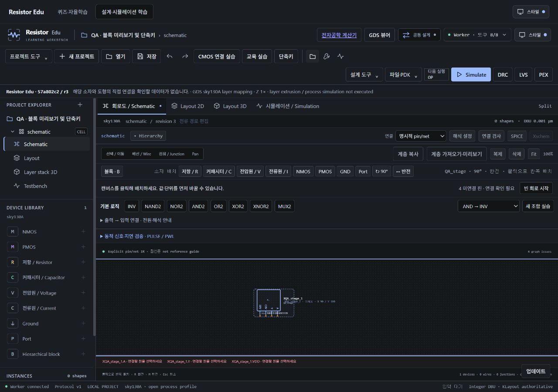Screen dimensions: 558x392
Task: Click the Simulate button
Action: click(471, 74)
